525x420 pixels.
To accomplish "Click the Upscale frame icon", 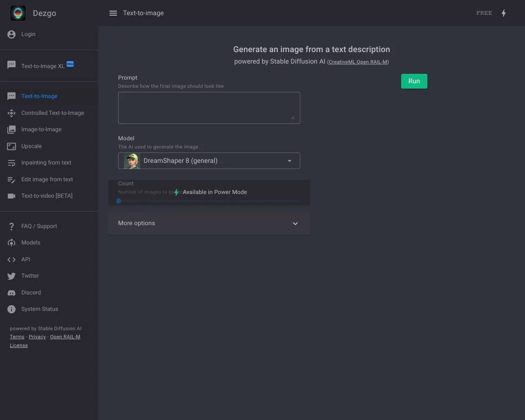I will pyautogui.click(x=11, y=146).
